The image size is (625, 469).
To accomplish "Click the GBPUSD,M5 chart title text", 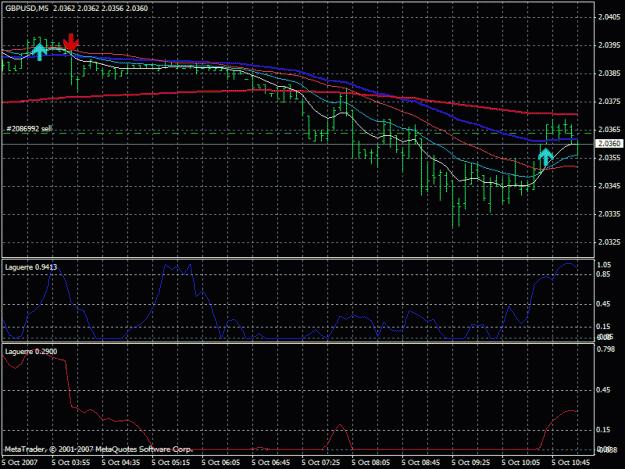I will 26,8.
